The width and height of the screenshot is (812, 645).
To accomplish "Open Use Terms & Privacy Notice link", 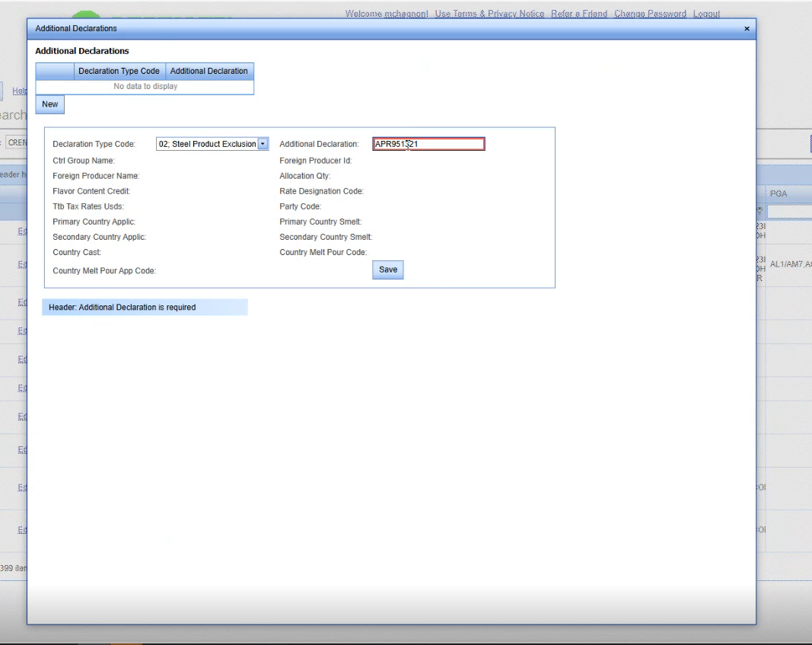I will click(489, 14).
